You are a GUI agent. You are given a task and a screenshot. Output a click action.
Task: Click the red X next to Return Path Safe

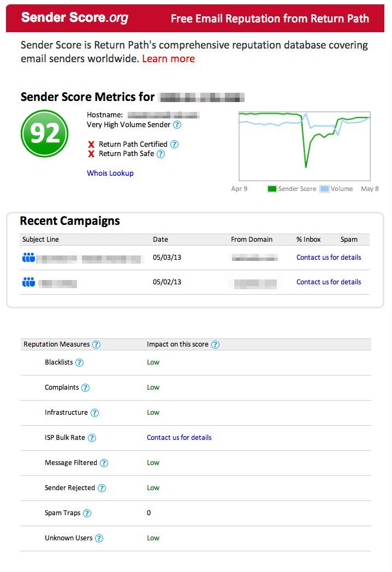click(x=91, y=154)
